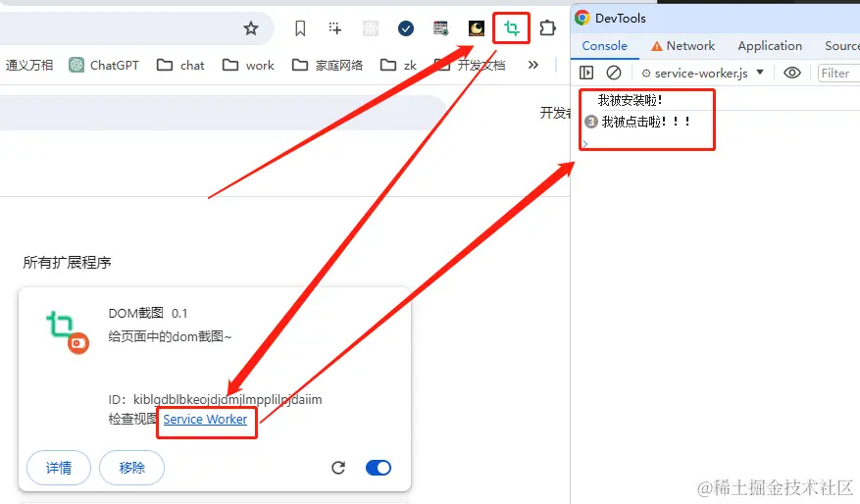Click the 移除 remove button
Screen dimensions: 860x504
point(131,468)
